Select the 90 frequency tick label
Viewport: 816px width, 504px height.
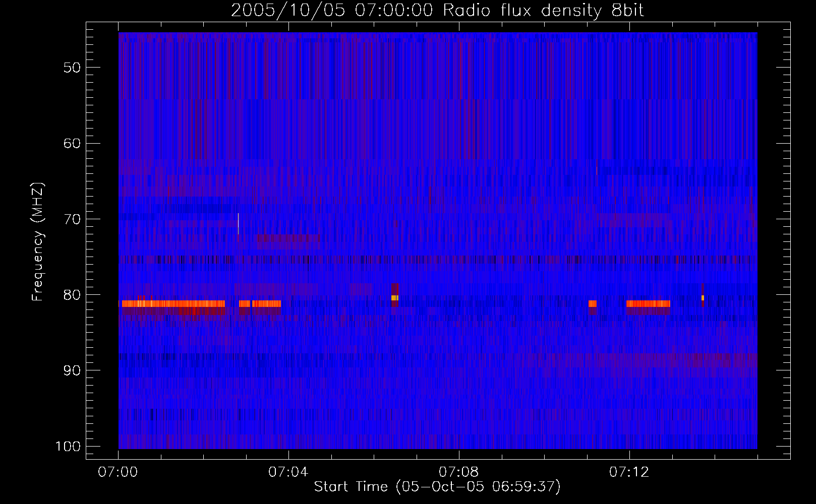[x=72, y=370]
